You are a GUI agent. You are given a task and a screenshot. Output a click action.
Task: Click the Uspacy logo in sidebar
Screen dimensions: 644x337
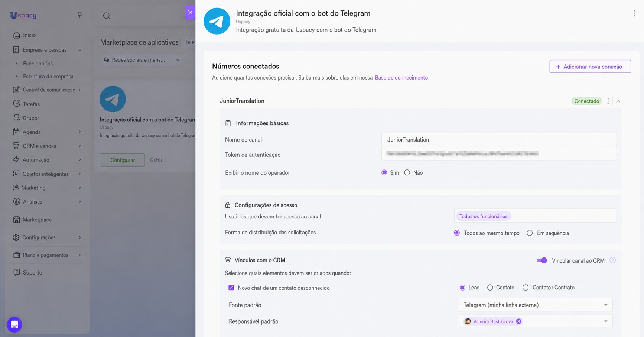23,15
